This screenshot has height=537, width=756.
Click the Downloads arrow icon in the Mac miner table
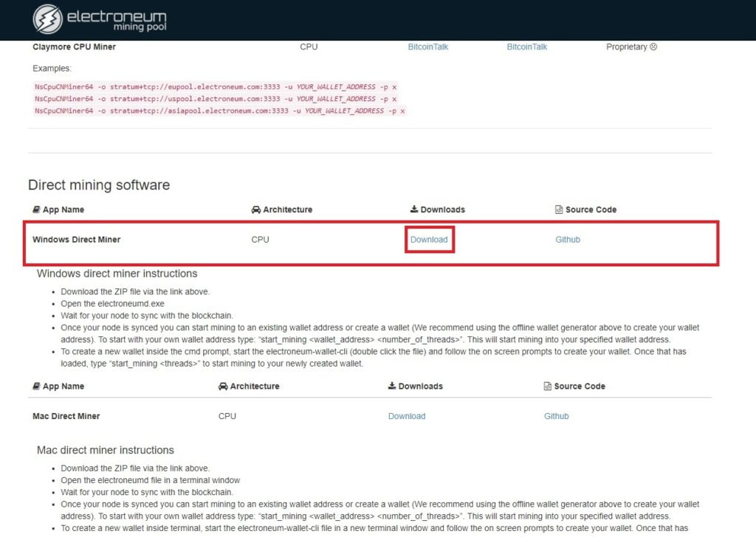point(392,386)
